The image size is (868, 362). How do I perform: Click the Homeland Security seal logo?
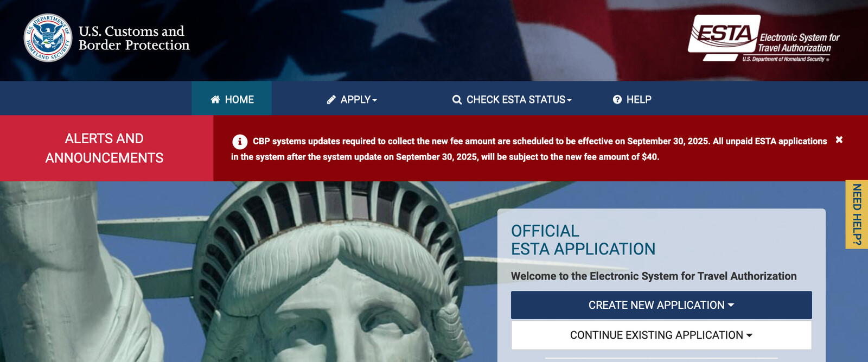coord(48,38)
